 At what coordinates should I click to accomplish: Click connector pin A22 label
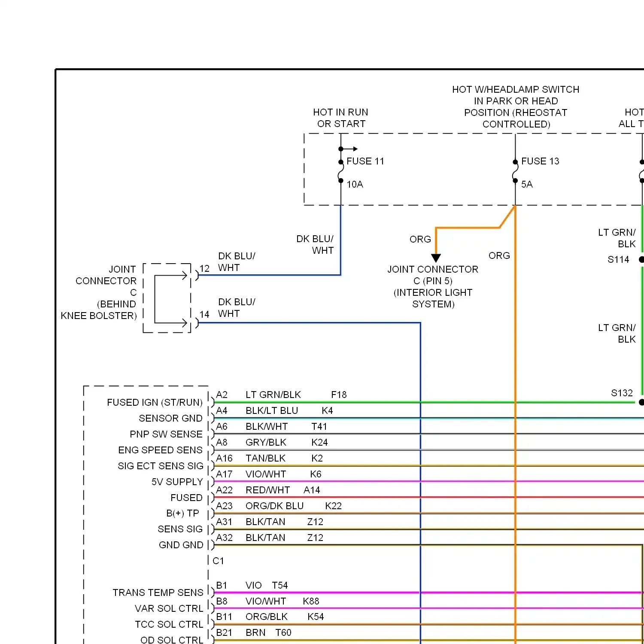click(224, 490)
